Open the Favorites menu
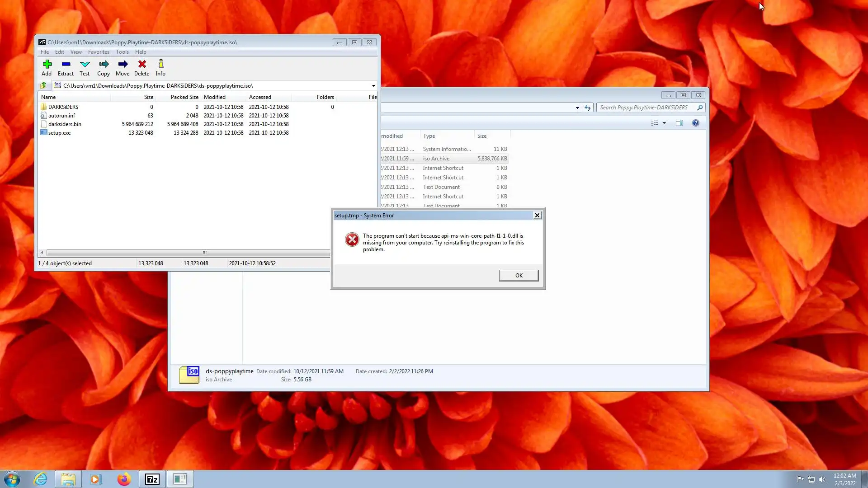This screenshot has width=868, height=488. click(x=99, y=52)
